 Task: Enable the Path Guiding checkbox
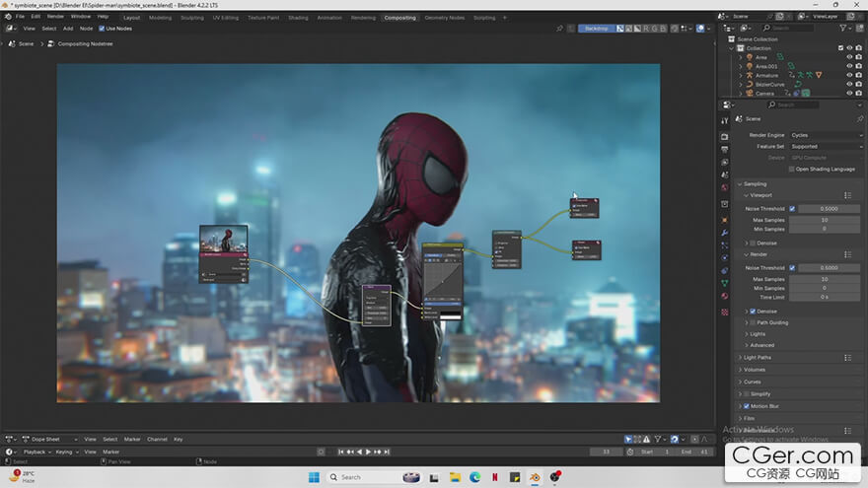coord(753,322)
